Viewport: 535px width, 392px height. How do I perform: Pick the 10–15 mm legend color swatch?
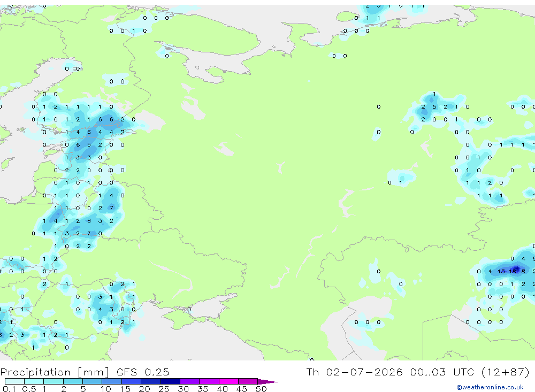112,381
